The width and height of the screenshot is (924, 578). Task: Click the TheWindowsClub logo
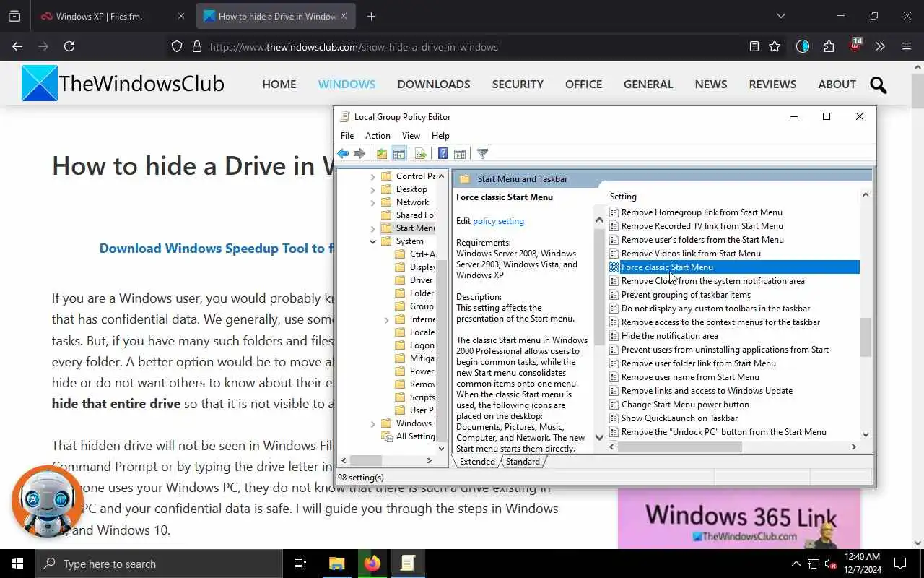coord(123,84)
